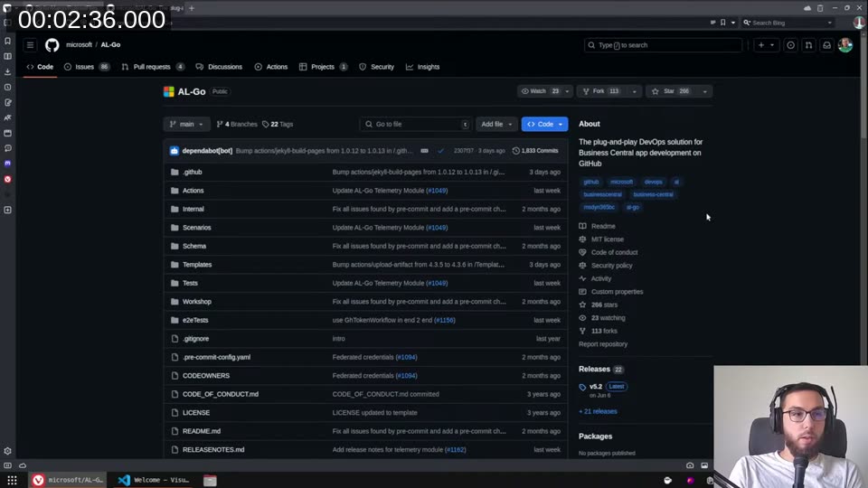Viewport: 868px width, 488px height.
Task: Open the Vivaldi notes panel icon
Action: coord(8,102)
